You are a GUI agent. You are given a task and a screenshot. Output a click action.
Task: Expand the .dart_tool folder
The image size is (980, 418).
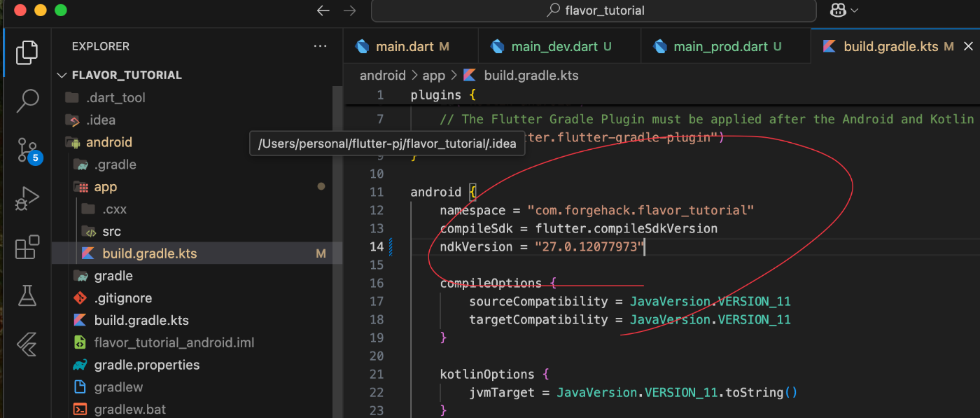115,97
